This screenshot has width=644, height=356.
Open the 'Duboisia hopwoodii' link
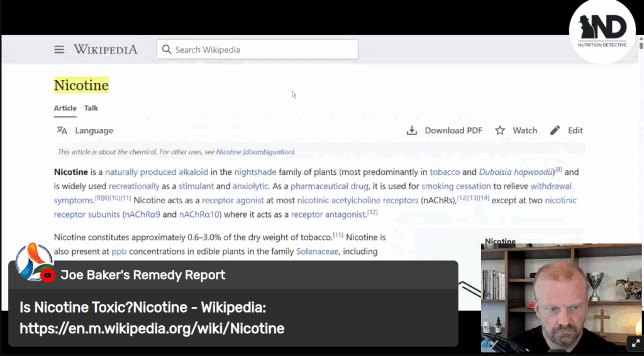coord(516,172)
